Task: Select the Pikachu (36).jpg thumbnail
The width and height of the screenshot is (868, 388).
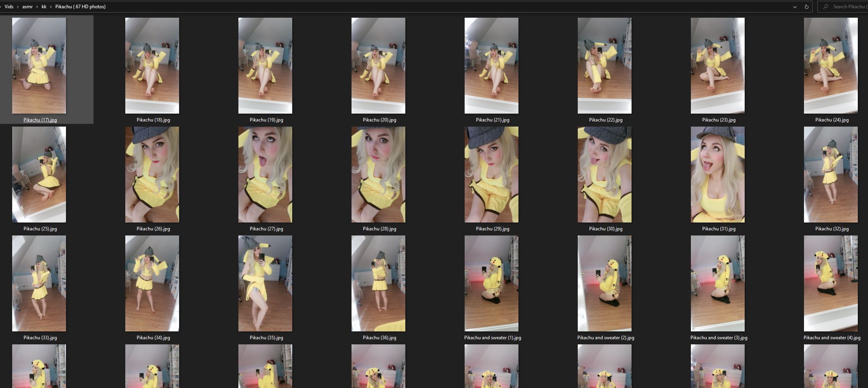Action: point(378,283)
